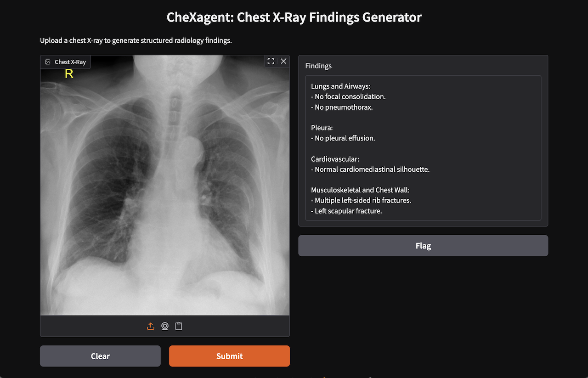
Task: Select the Chest X-Ray label
Action: coord(69,62)
